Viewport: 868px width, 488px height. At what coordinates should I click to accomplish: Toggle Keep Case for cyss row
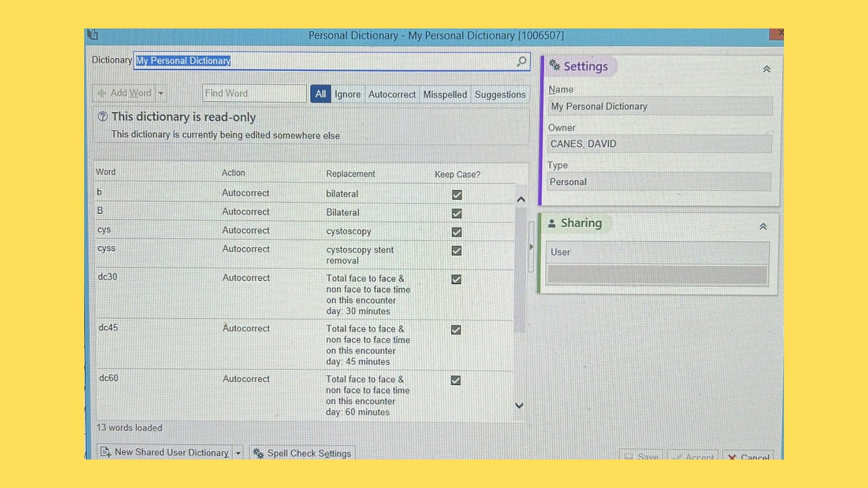(x=457, y=251)
